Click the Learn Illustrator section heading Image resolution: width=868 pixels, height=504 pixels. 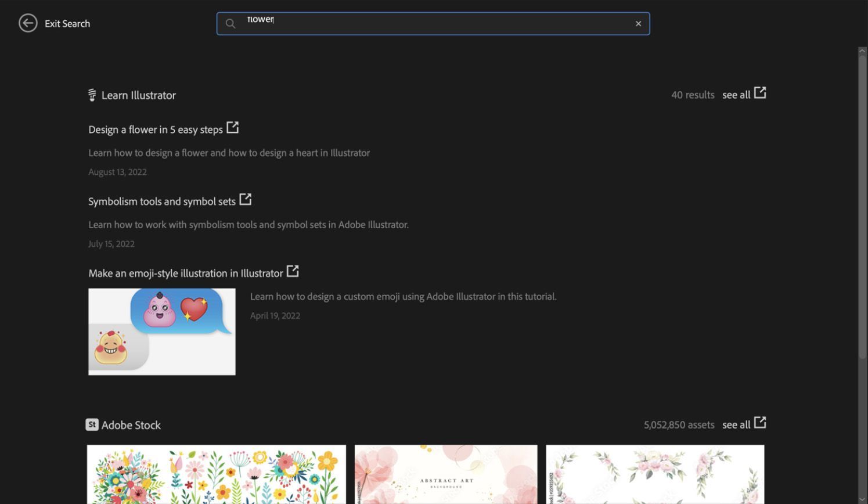tap(138, 95)
